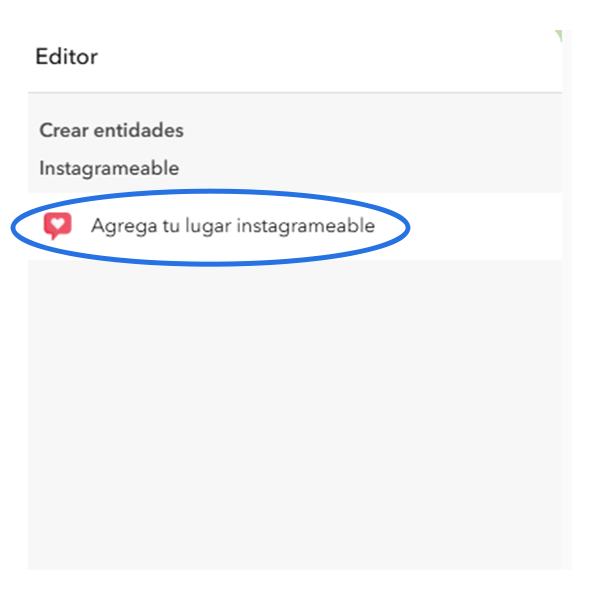This screenshot has height=600, width=600.
Task: Click the 'Instagrameable' layer label
Action: (109, 168)
